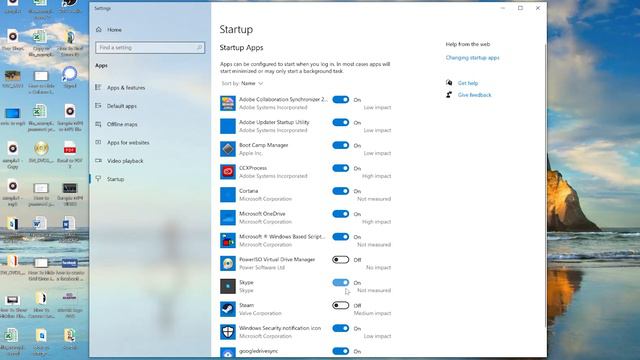Click the Windows Based Script Host icon
This screenshot has width=640, height=360.
pos(228,240)
